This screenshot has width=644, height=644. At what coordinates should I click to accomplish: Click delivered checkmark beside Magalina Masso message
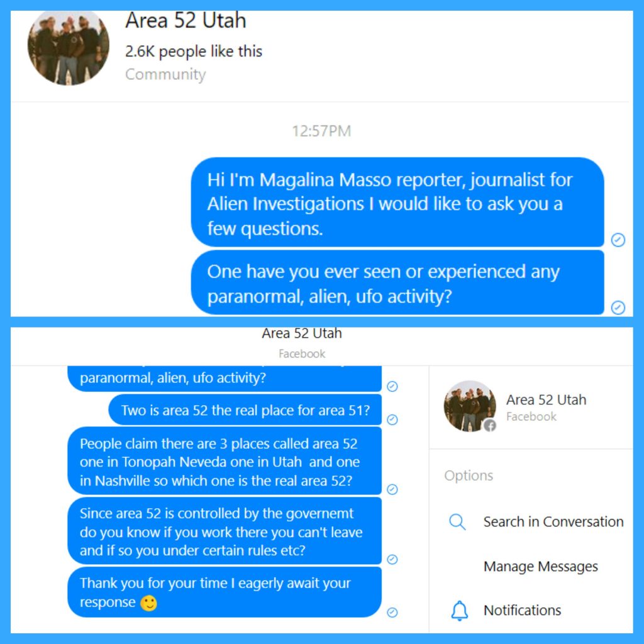618,240
